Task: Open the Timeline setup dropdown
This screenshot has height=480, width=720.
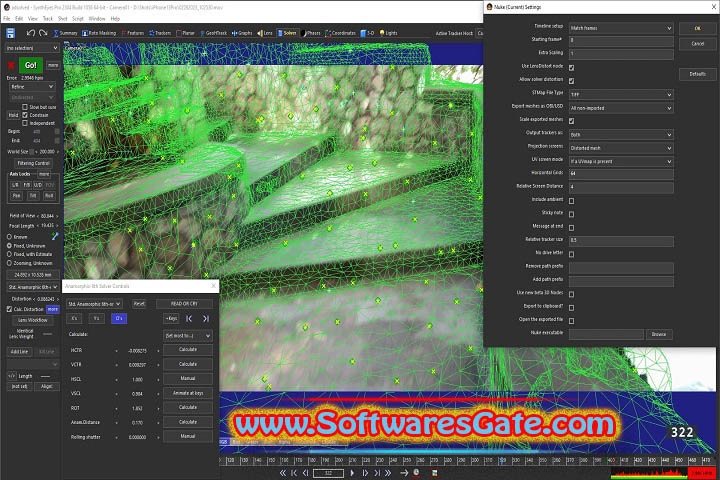Action: point(621,28)
